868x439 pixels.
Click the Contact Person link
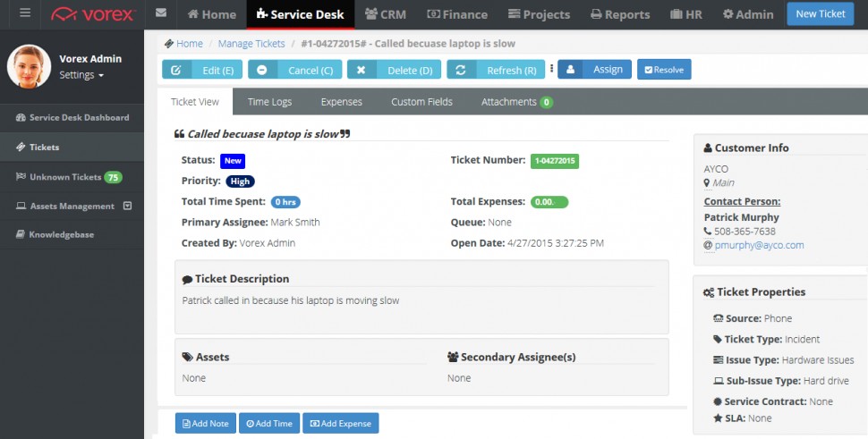point(743,201)
